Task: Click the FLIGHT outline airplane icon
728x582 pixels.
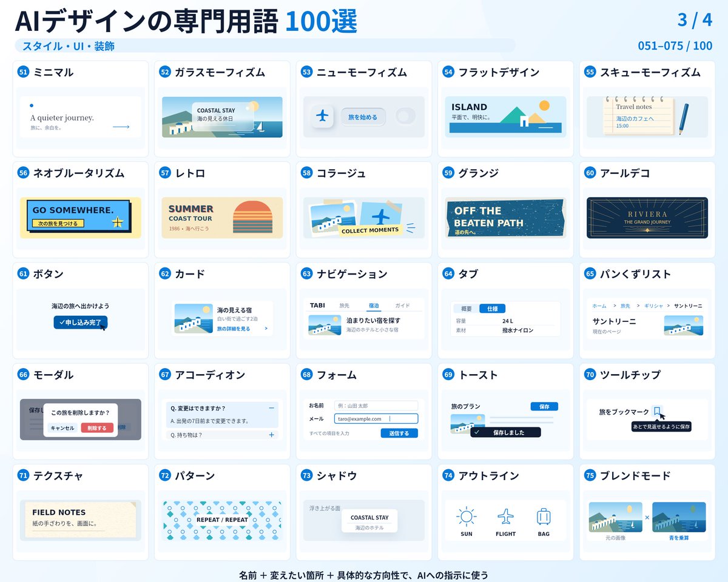Action: (505, 517)
